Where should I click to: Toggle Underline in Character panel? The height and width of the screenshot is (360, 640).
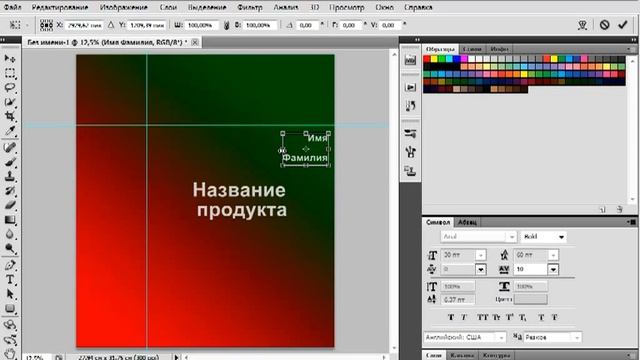click(541, 317)
